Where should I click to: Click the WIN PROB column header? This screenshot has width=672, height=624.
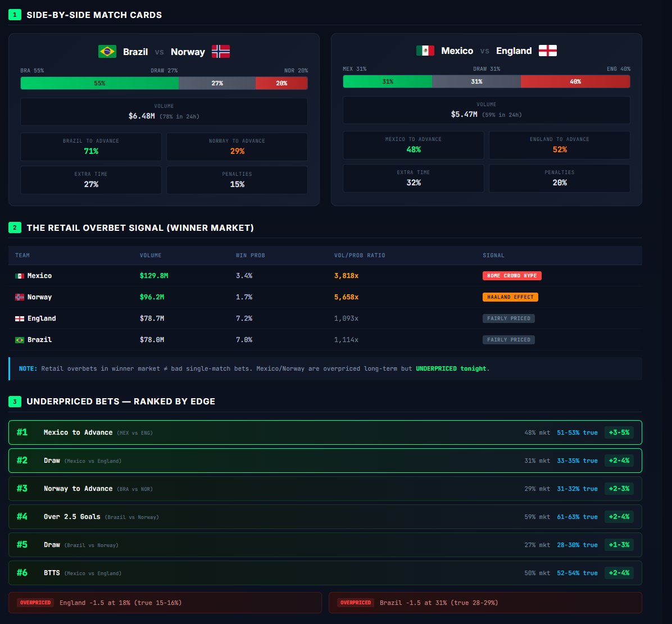coord(250,255)
